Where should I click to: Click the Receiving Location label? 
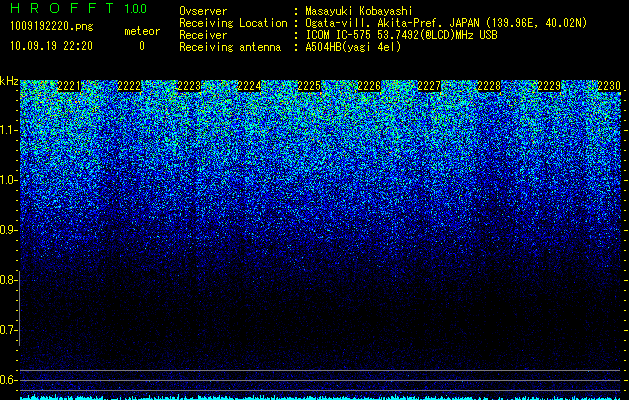point(233,23)
